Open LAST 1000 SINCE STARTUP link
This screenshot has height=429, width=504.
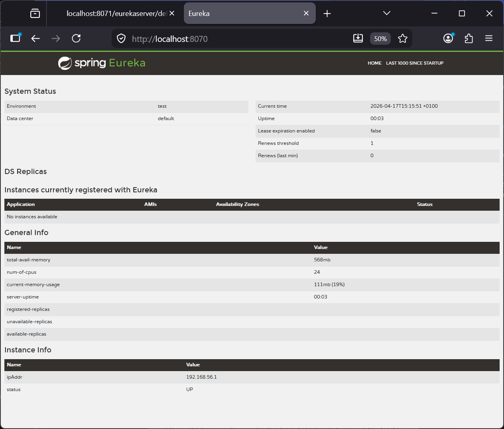coord(415,63)
